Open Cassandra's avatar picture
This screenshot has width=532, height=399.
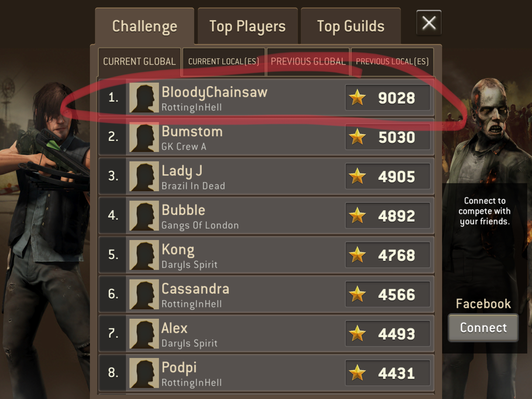coord(144,294)
